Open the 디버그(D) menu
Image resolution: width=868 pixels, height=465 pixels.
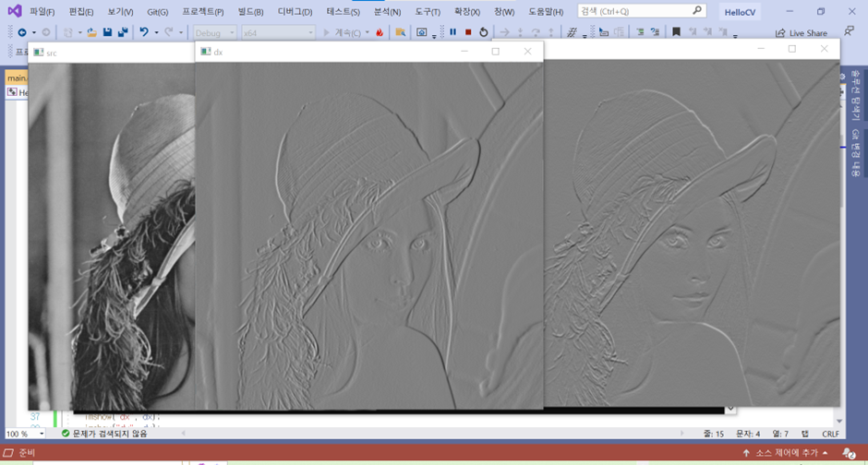point(295,12)
